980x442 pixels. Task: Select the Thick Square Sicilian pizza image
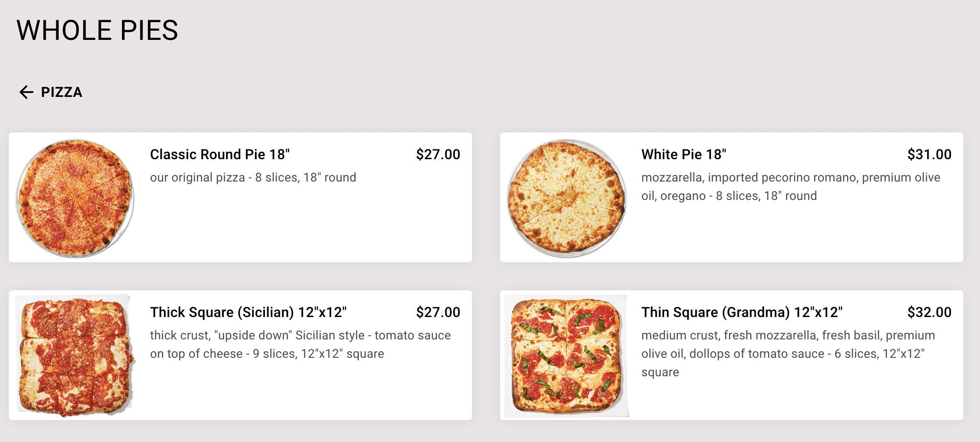(x=76, y=356)
